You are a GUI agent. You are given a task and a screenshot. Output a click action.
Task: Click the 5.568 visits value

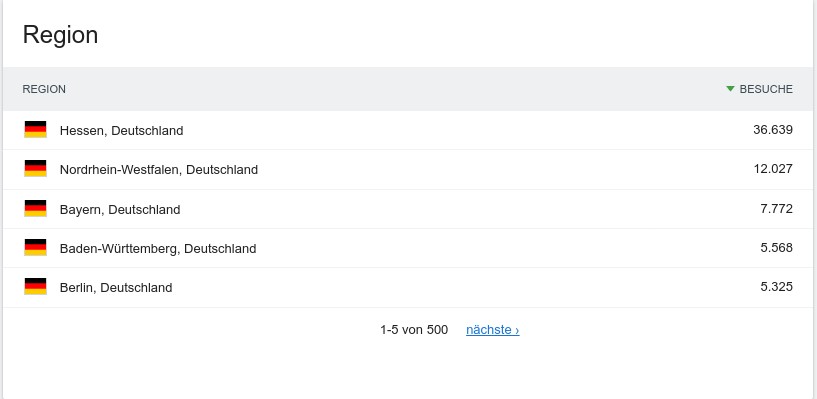[x=776, y=248]
